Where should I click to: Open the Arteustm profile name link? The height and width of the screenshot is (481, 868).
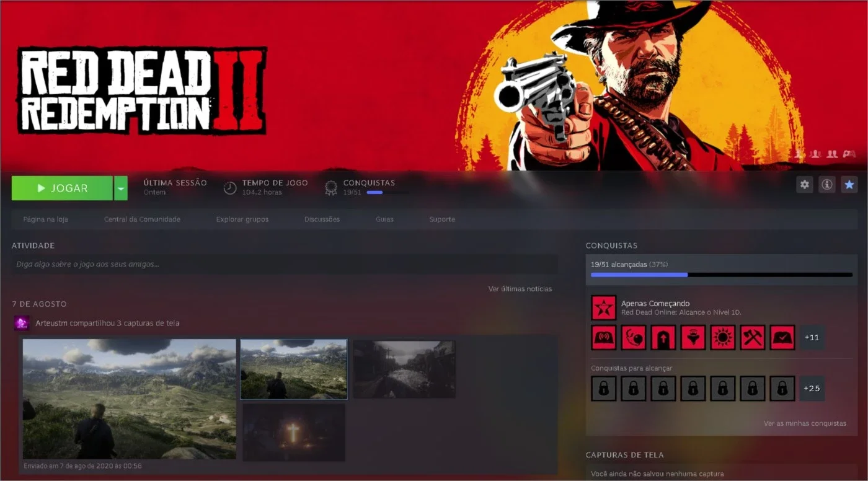51,323
